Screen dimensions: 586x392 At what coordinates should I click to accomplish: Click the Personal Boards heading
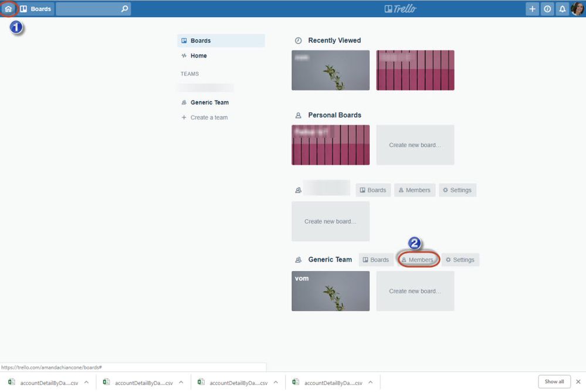pos(334,115)
